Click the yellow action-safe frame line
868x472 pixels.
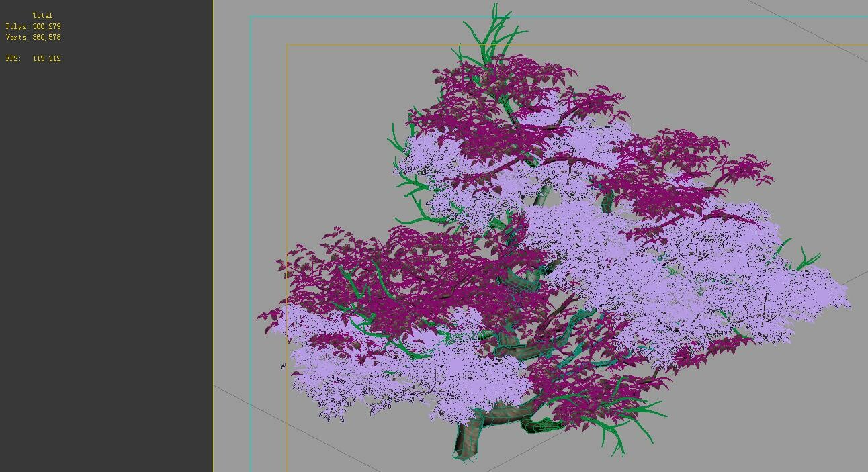[287, 201]
